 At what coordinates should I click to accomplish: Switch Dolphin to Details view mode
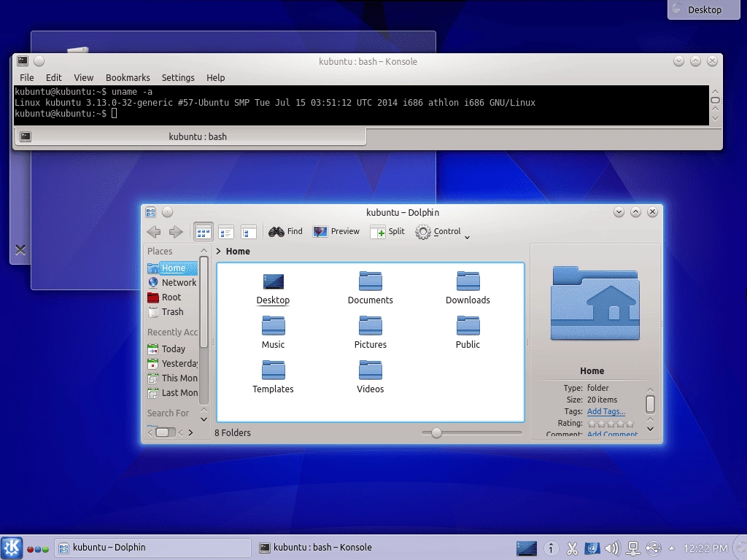(248, 232)
